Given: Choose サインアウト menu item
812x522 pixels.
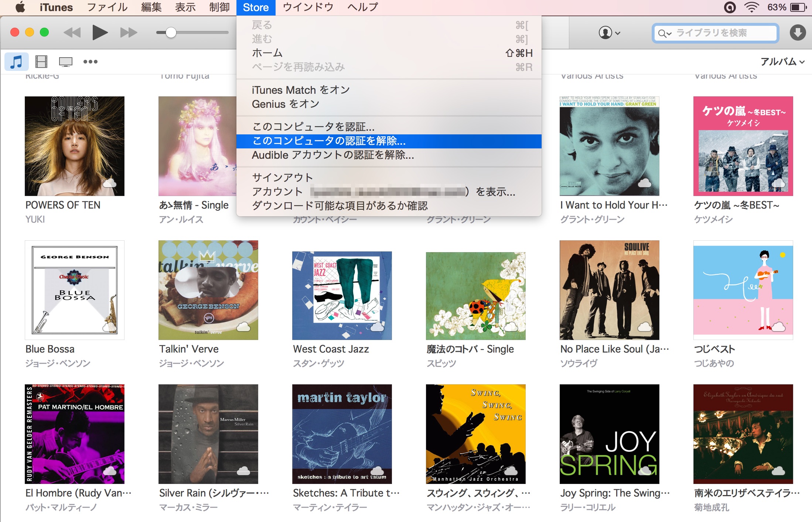Looking at the screenshot, I should [x=389, y=178].
